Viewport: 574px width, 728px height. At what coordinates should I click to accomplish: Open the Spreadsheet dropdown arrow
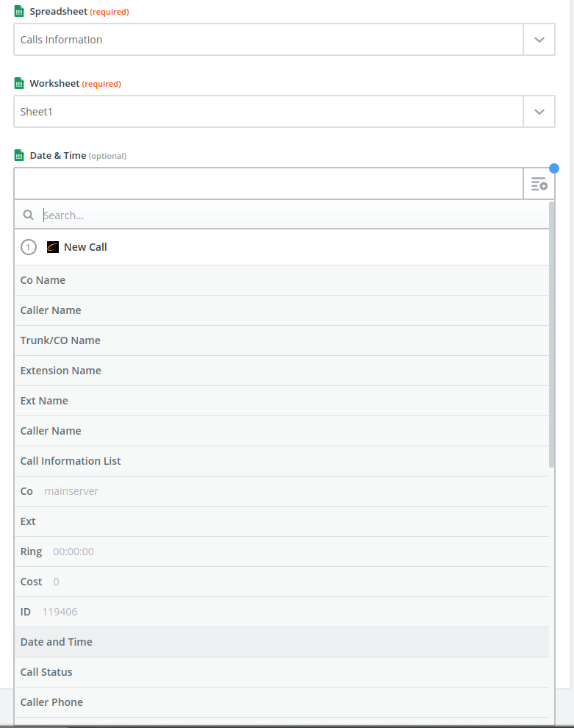pos(539,39)
